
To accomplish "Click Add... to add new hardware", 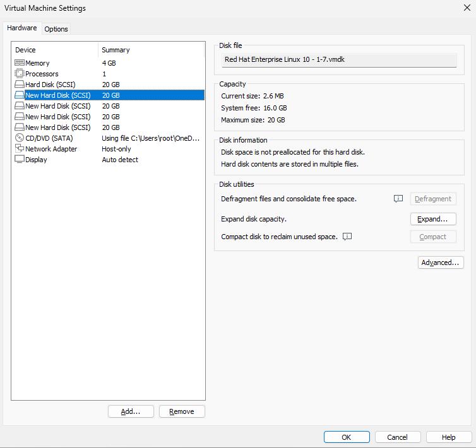I will coord(131,411).
